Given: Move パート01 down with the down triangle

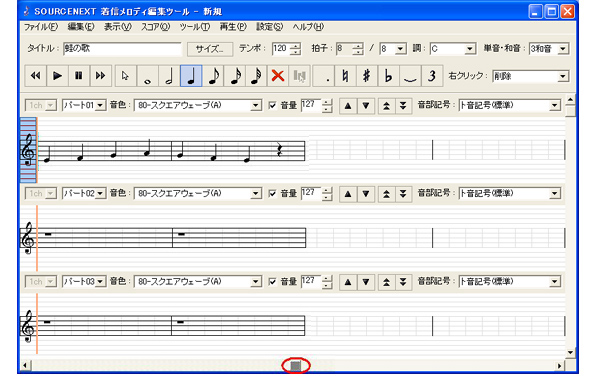Looking at the screenshot, I should pyautogui.click(x=366, y=106).
